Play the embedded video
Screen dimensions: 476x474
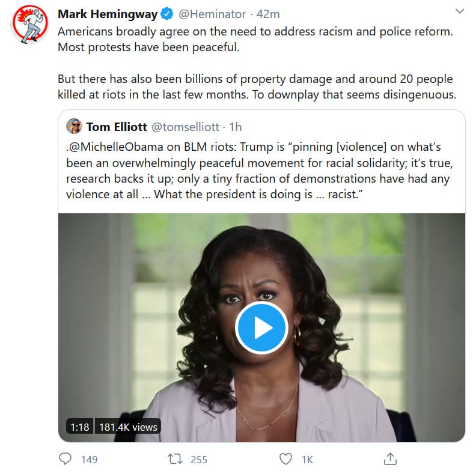(x=261, y=327)
